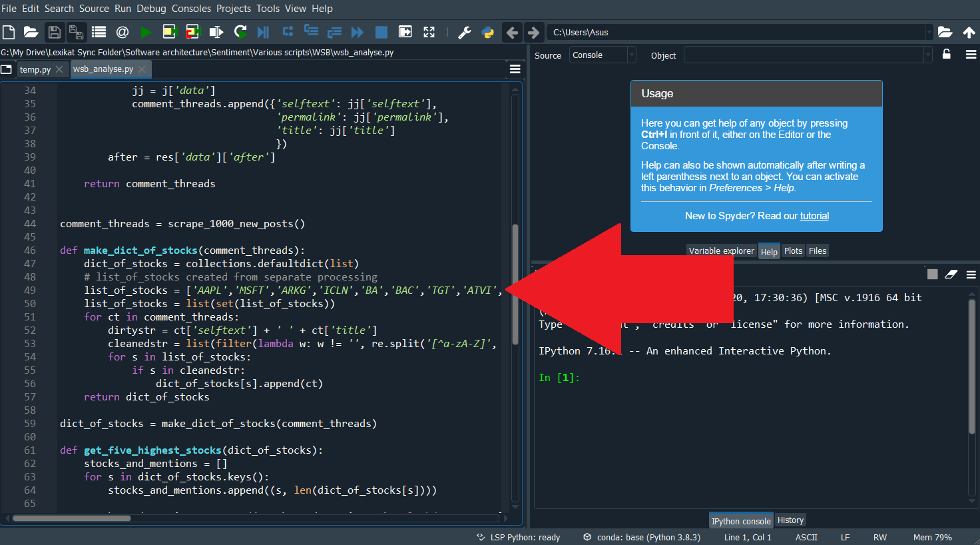The image size is (980, 545).
Task: Run file with green play icon
Action: (x=146, y=32)
